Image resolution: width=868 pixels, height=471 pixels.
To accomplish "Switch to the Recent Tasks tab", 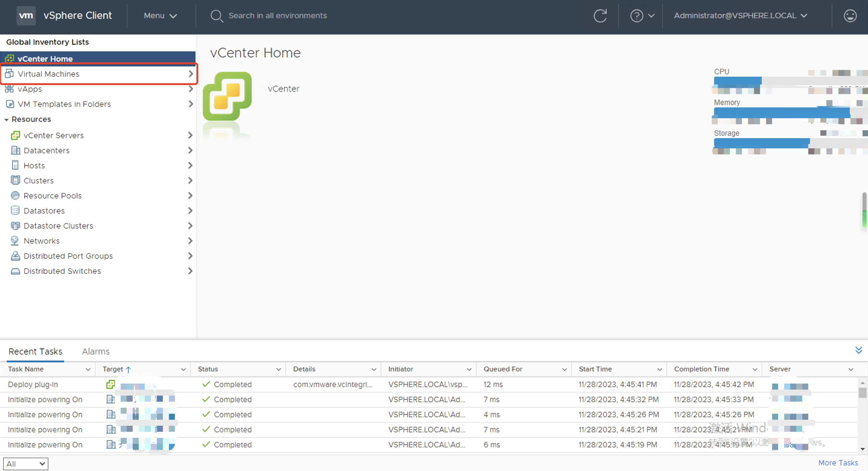I will click(x=35, y=351).
